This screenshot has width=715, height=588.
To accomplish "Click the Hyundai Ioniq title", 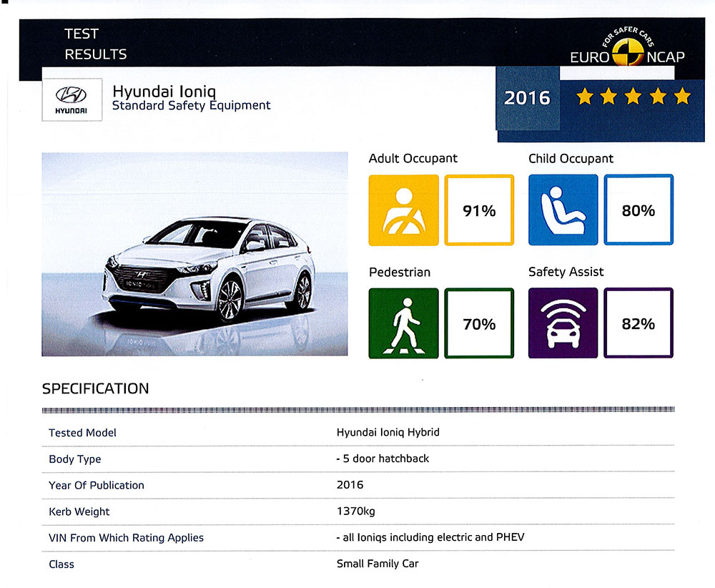I will tap(164, 92).
